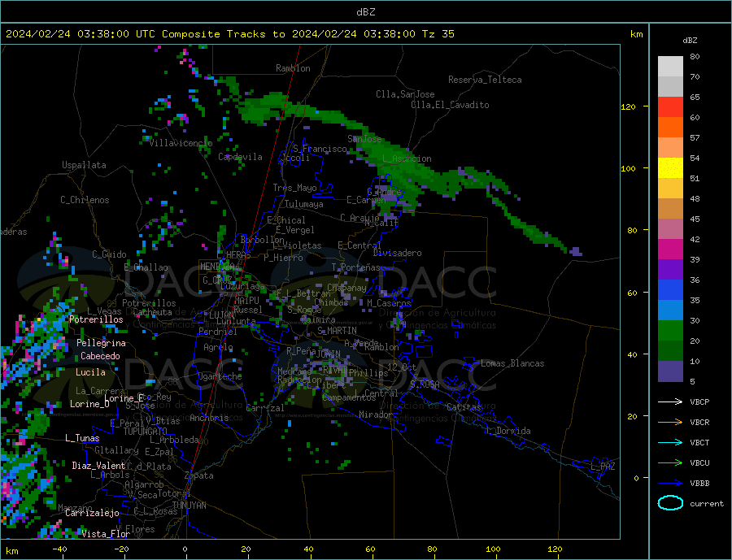Pick the gold swatch between 51 and 48 dBZ
The width and height of the screenshot is (732, 560).
(x=670, y=189)
